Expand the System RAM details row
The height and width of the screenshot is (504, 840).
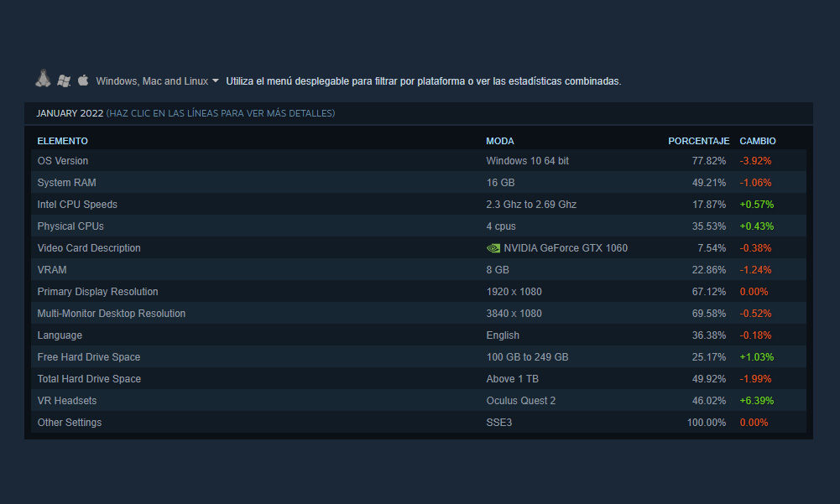click(x=67, y=183)
